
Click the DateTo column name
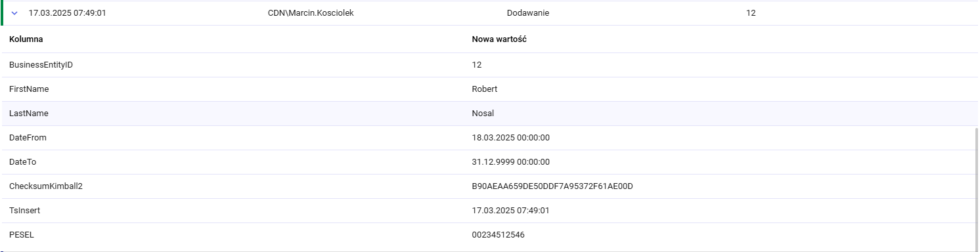pos(22,162)
